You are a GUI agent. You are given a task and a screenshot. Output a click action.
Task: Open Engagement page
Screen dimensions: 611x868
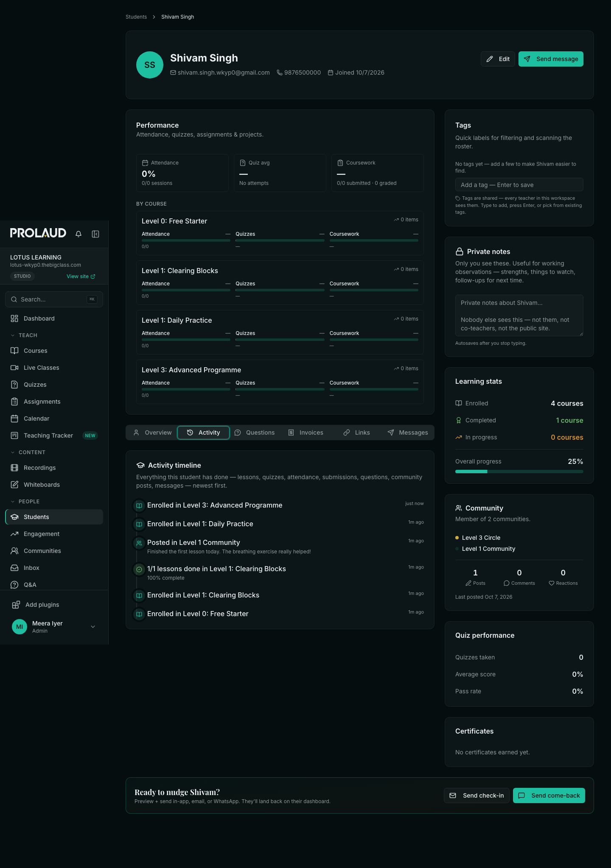pos(54,534)
